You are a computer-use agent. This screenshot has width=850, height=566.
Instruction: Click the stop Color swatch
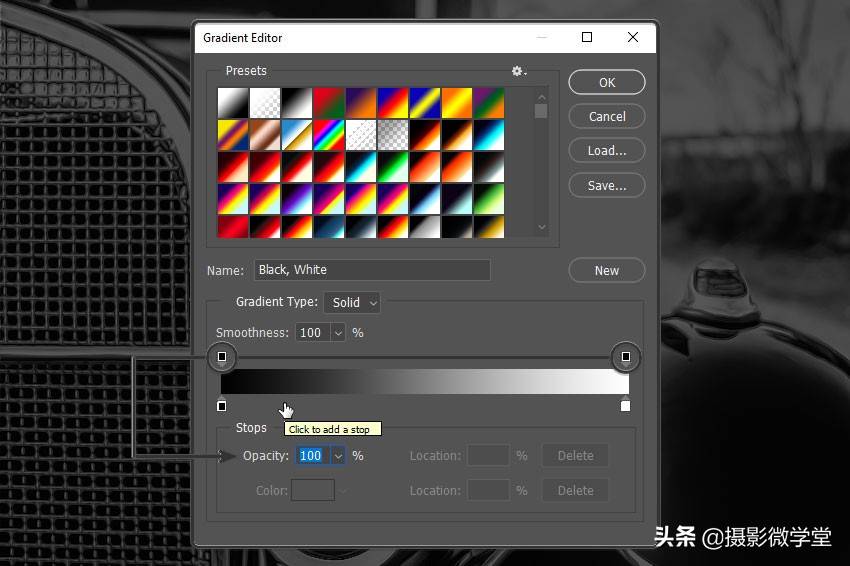(x=313, y=490)
